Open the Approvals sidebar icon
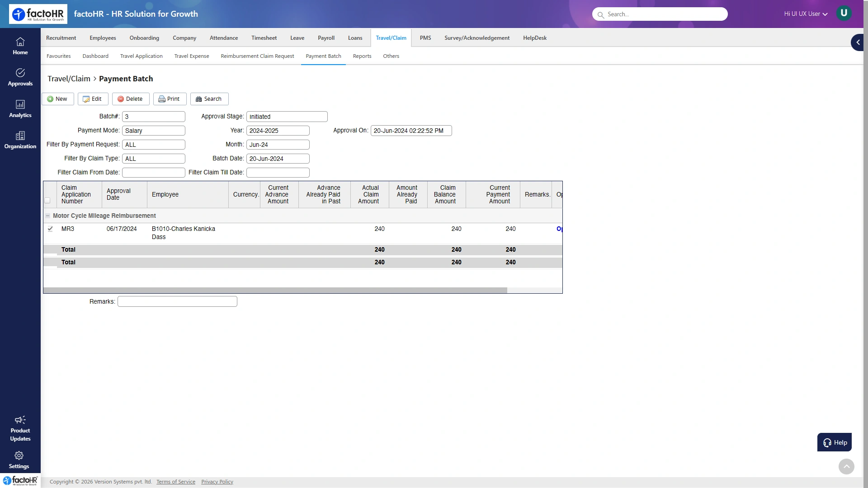The height and width of the screenshot is (488, 868). [x=20, y=77]
